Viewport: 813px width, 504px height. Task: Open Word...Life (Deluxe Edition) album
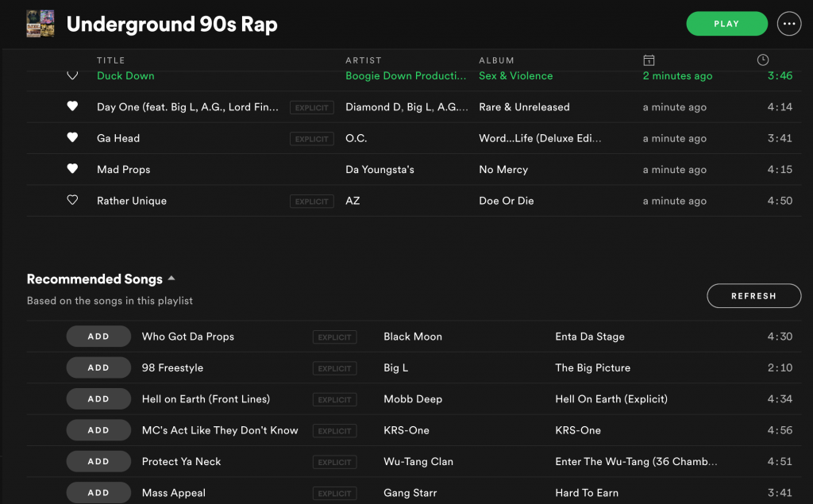coord(540,138)
